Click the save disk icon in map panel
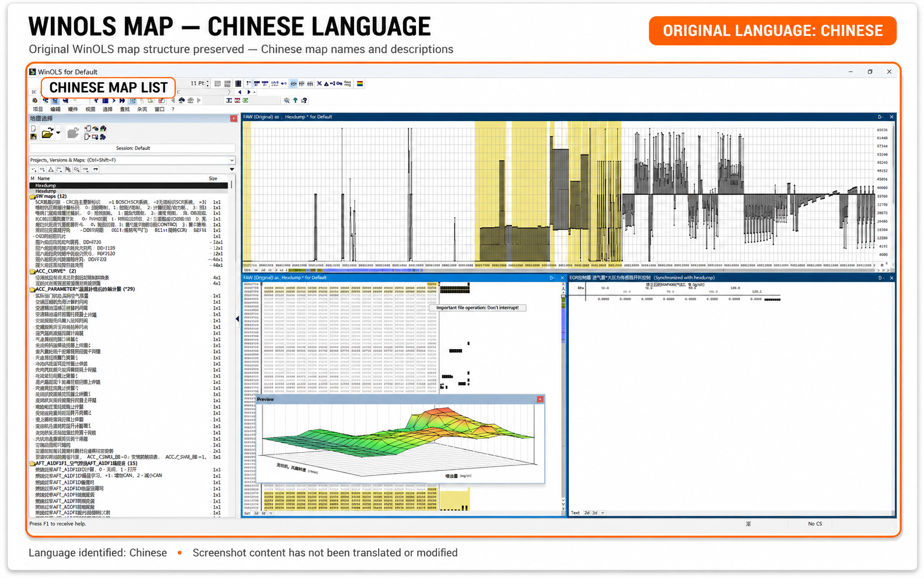This screenshot has height=578, width=924. click(x=33, y=137)
